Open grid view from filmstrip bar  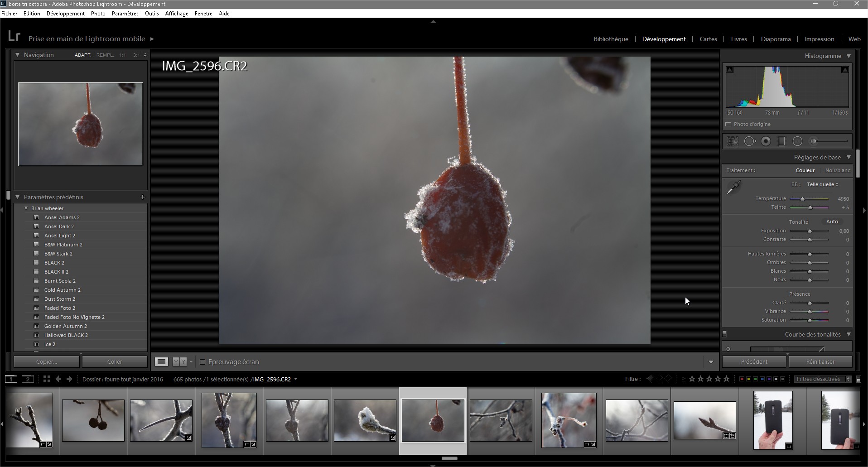point(47,379)
